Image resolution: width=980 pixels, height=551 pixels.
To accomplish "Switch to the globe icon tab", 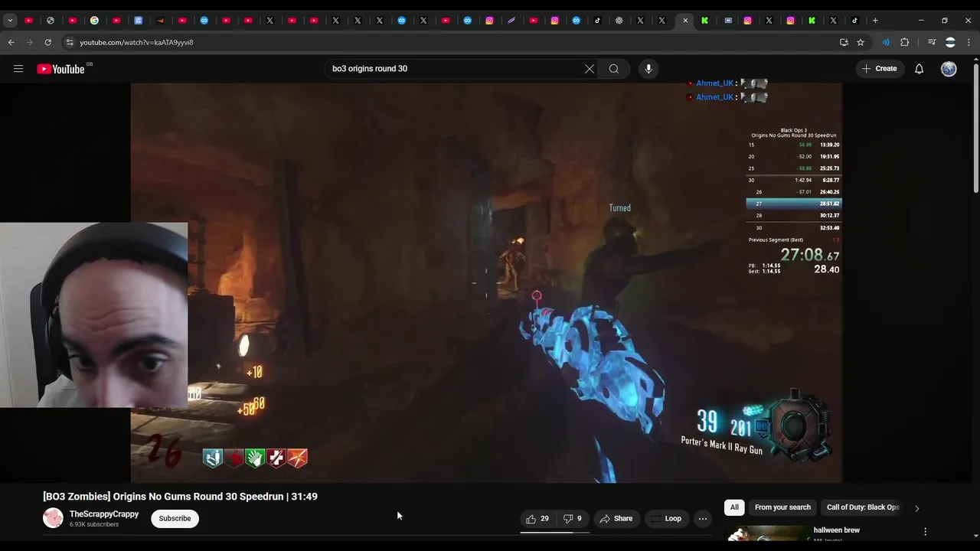I will click(x=51, y=21).
